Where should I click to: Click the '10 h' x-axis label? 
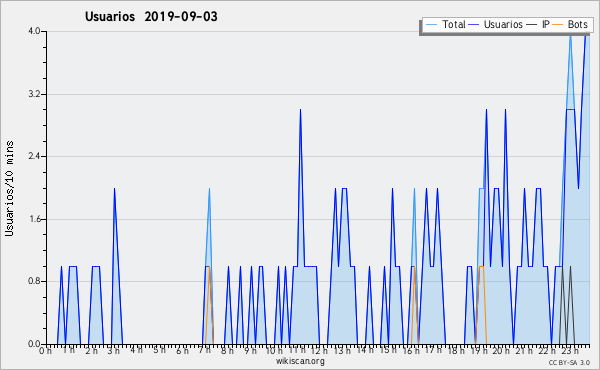274,350
